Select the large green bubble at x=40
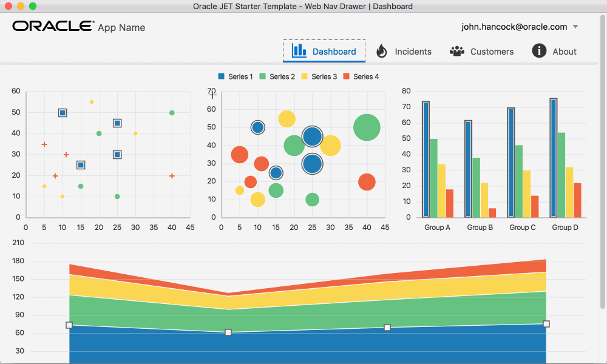This screenshot has width=607, height=364. pos(367,127)
